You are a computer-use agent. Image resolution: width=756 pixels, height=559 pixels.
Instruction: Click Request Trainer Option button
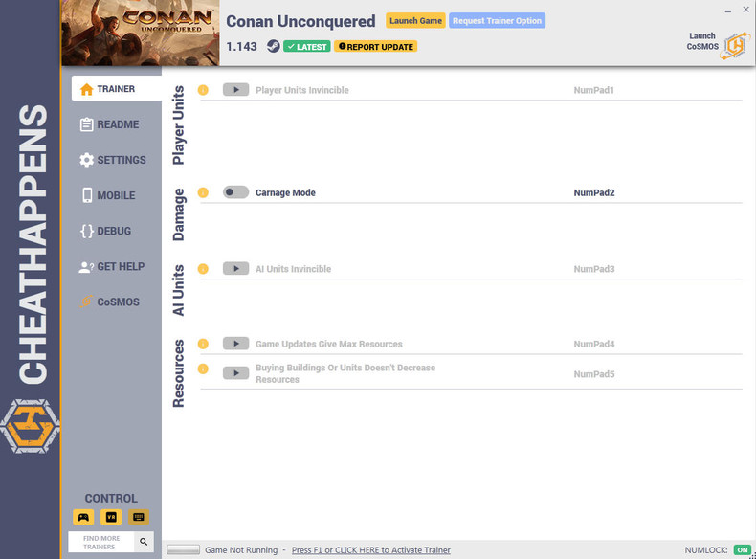point(497,21)
